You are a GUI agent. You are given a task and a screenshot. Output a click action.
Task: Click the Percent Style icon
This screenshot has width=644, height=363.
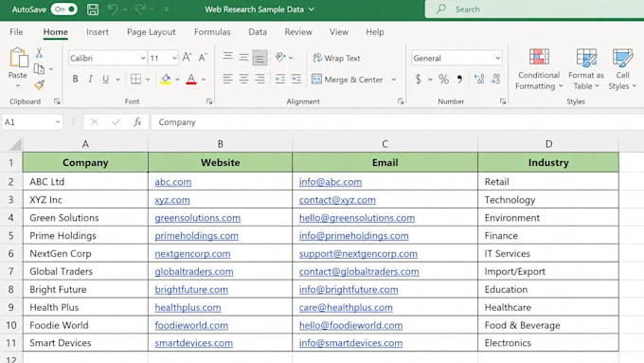click(443, 79)
